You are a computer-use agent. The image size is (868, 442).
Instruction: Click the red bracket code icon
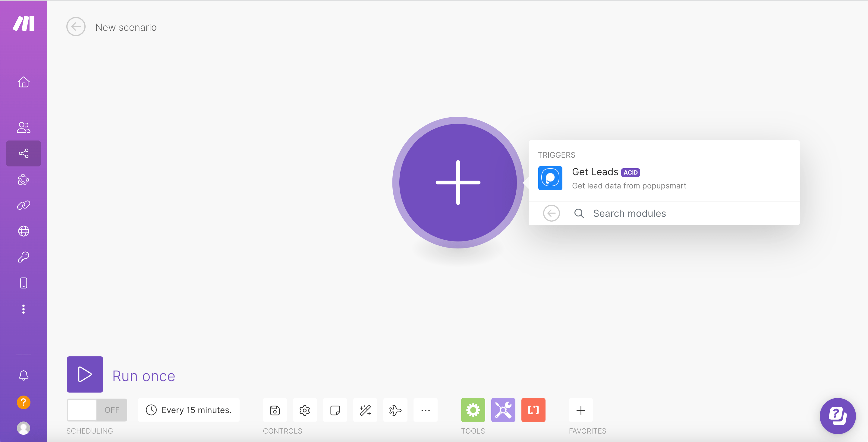[x=533, y=409]
